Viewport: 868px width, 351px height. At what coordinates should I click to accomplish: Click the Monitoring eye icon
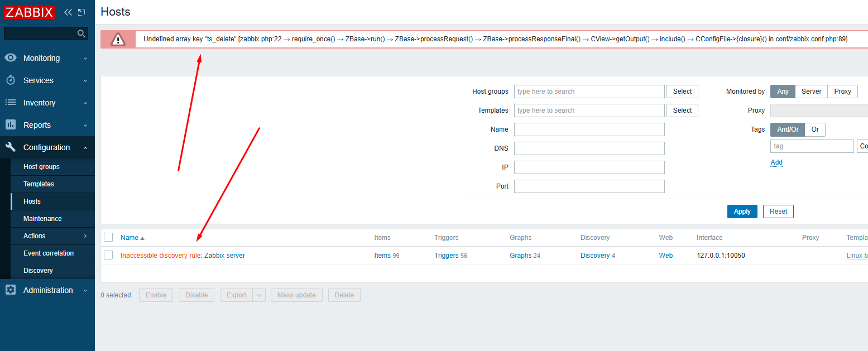pyautogui.click(x=11, y=58)
